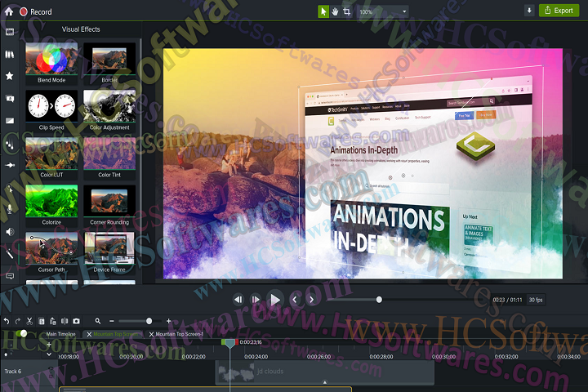Export the project
Screen dimensions: 588x392
click(x=559, y=11)
